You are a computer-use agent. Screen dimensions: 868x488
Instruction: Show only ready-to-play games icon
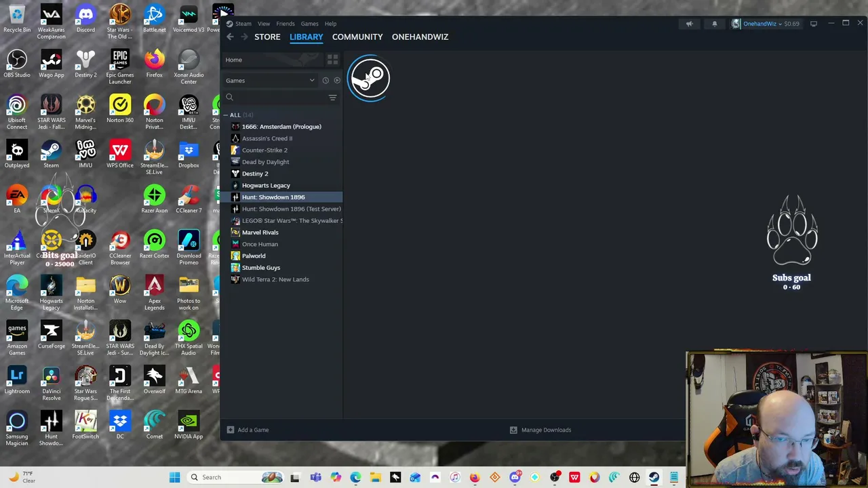tap(337, 81)
